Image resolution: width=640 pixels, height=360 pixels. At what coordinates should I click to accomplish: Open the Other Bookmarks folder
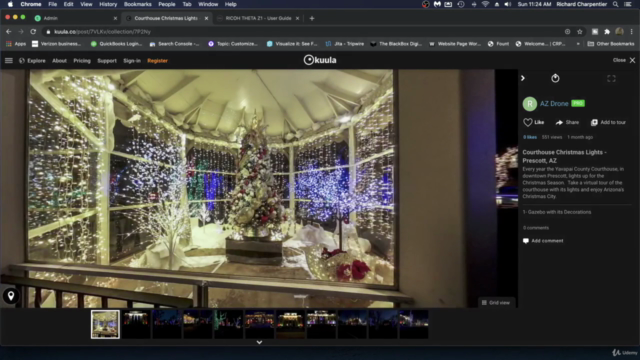(611, 44)
